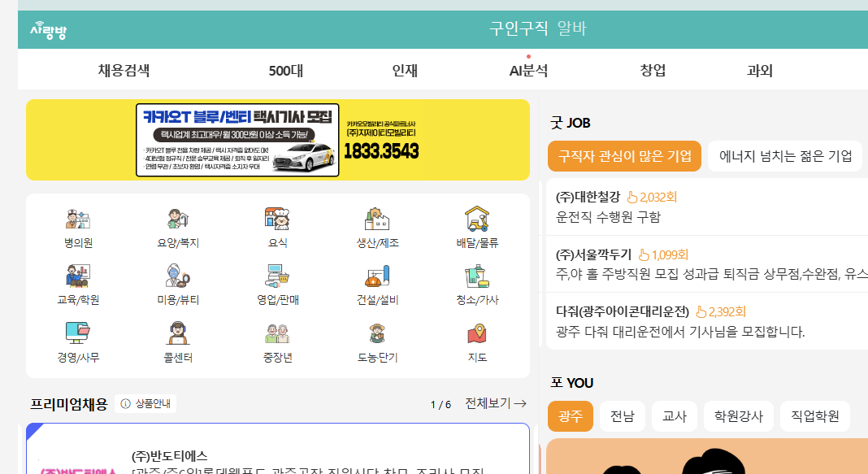Click the 굿 JOB section heading
The image size is (868, 474).
pyautogui.click(x=571, y=123)
